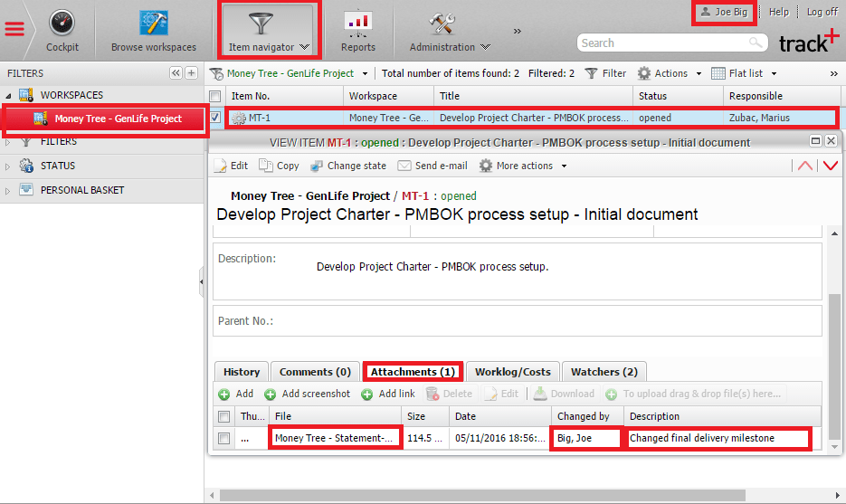Toggle the select-all checkbox in the attachments header
Image resolution: width=846 pixels, height=504 pixels.
[223, 416]
